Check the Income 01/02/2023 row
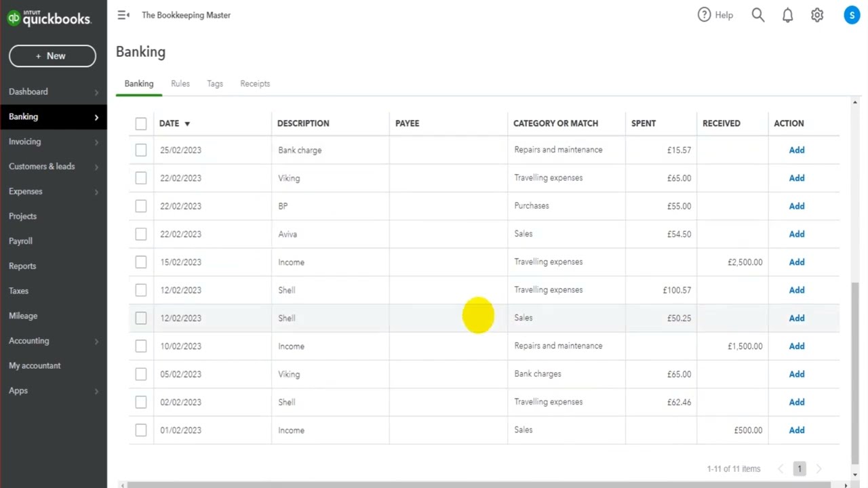 tap(140, 430)
